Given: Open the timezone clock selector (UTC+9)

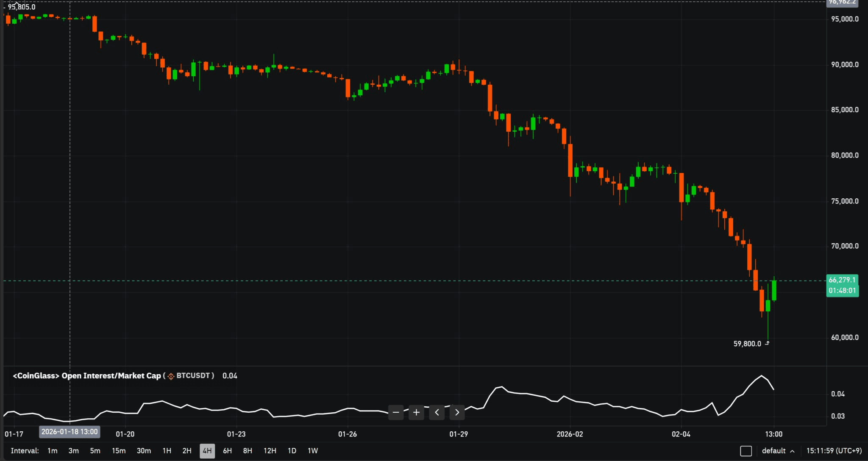Looking at the screenshot, I should 834,451.
